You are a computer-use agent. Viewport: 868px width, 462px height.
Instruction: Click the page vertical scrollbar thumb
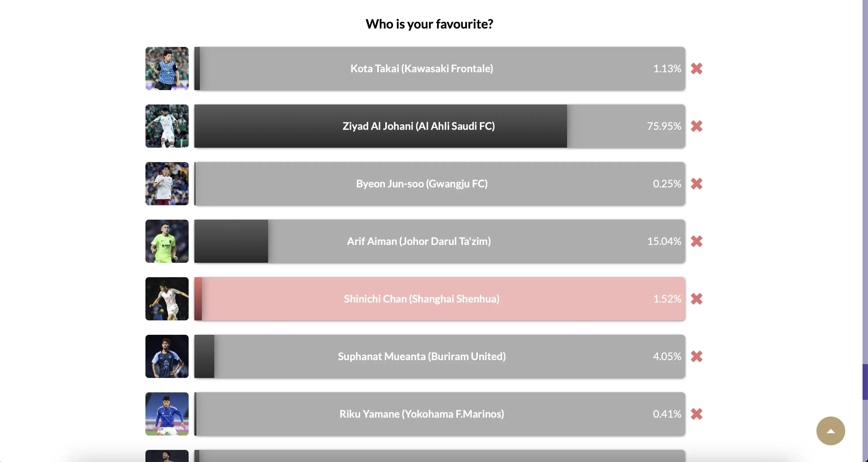[865, 382]
